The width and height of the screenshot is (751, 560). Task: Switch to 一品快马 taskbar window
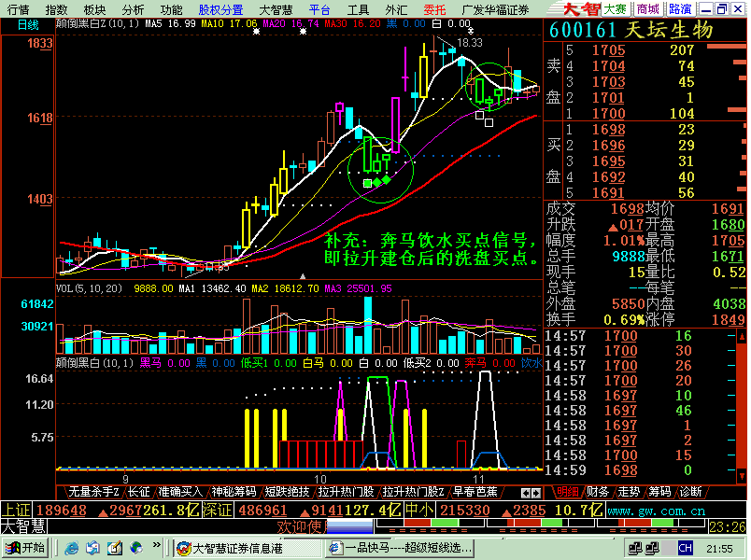401,548
